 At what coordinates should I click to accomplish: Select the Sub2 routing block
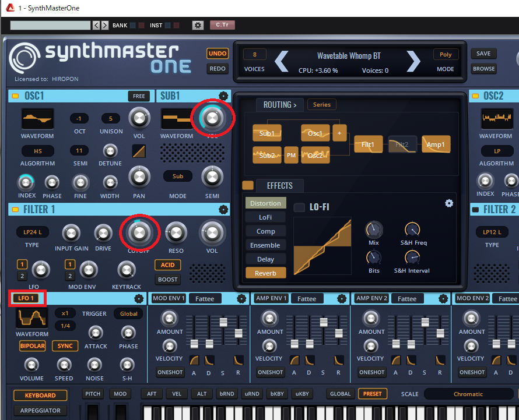click(266, 155)
